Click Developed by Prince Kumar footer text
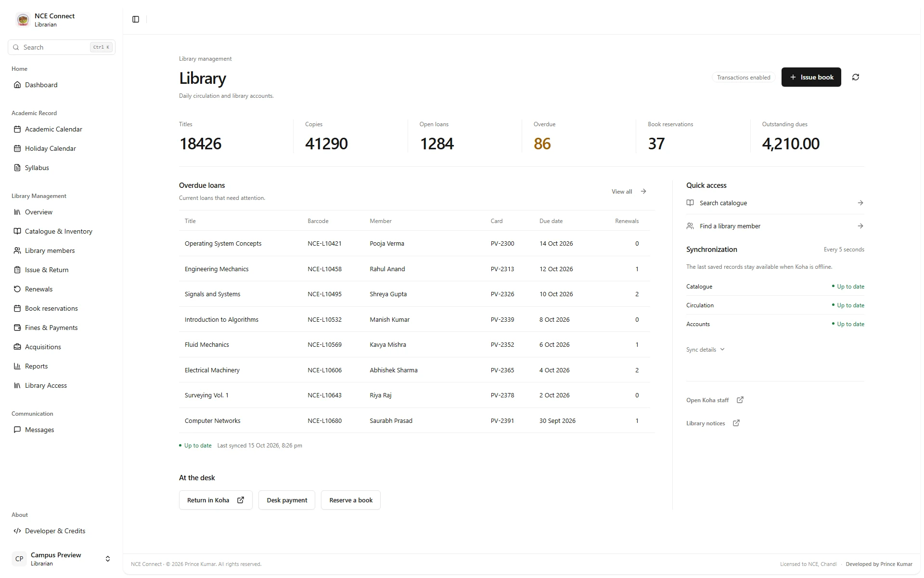Viewport: 924px width, 578px height. tap(879, 564)
